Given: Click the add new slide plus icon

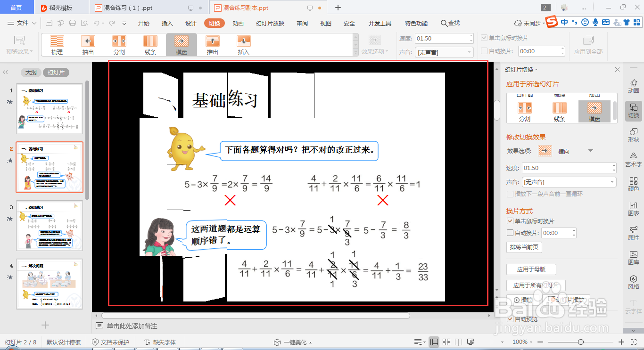Looking at the screenshot, I should pyautogui.click(x=45, y=325).
